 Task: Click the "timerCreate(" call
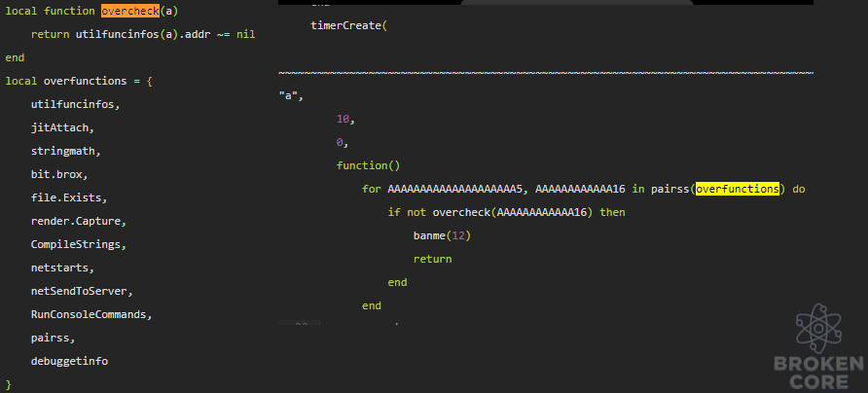pos(346,25)
